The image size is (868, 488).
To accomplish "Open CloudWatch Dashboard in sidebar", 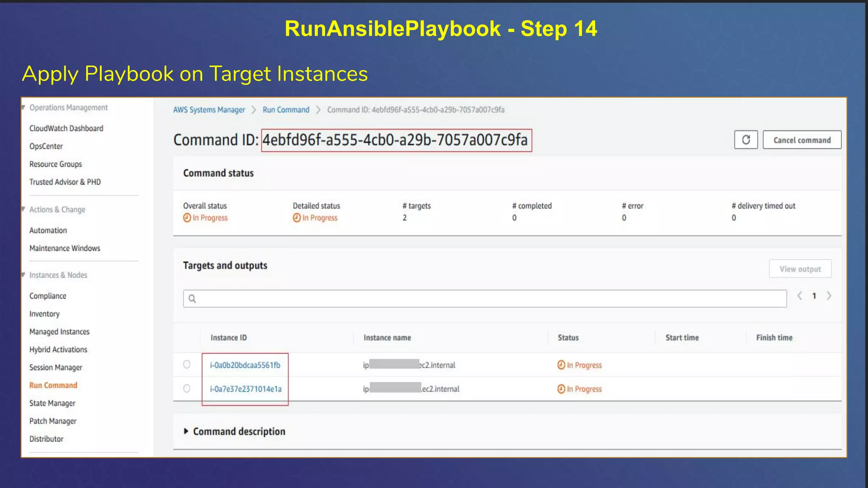I will (66, 128).
